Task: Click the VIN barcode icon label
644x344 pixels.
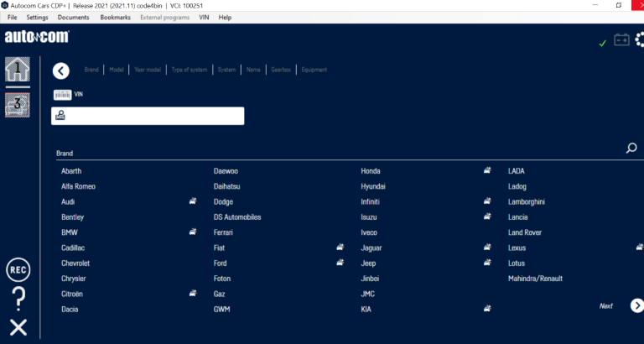Action: [x=62, y=95]
